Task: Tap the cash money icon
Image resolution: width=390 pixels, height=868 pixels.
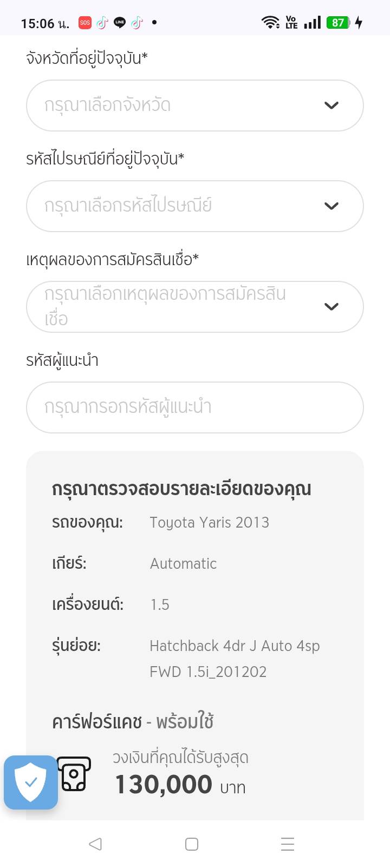Action: (74, 774)
